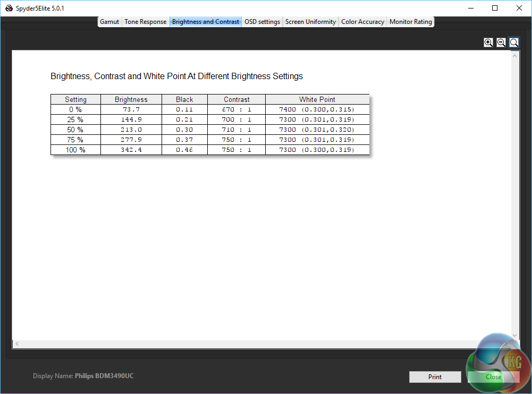
Task: Click the contrast value 710 : 1
Action: pyautogui.click(x=237, y=130)
